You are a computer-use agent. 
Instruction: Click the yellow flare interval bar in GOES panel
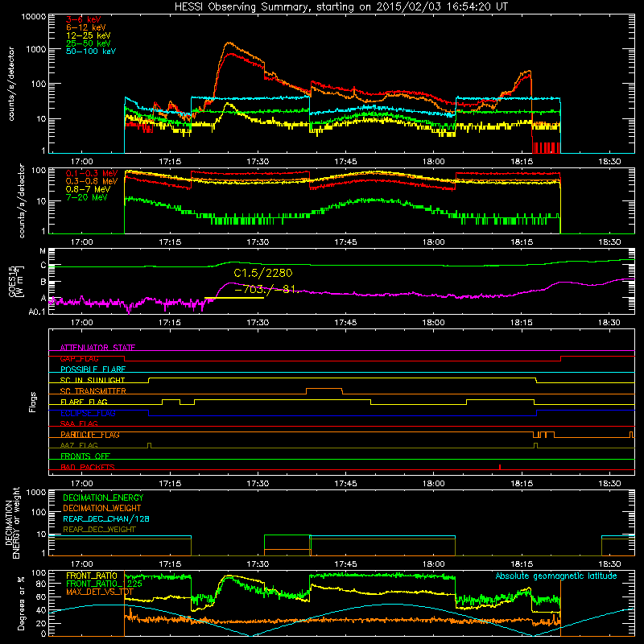[234, 298]
